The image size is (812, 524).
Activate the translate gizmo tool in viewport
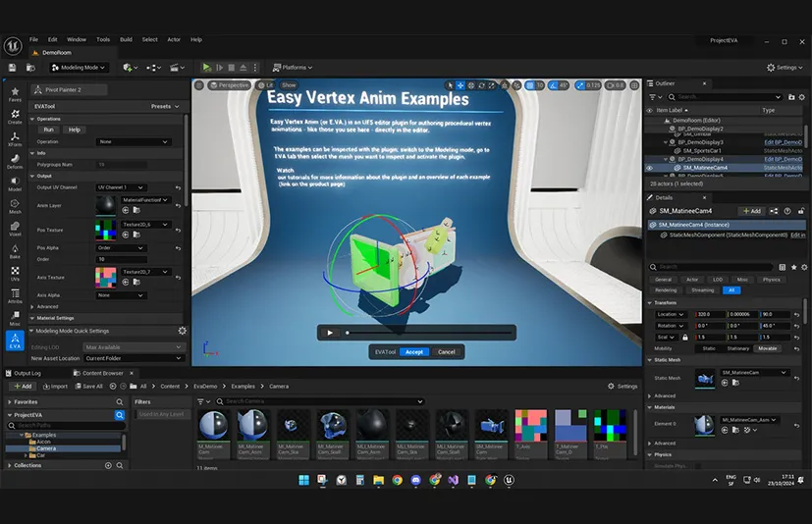coord(460,85)
